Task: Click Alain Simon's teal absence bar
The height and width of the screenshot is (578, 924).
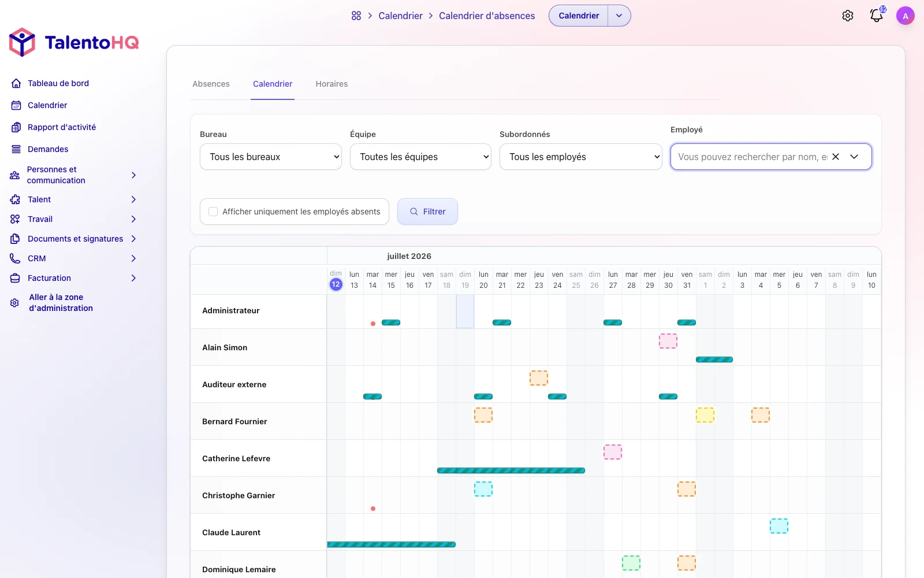Action: [714, 360]
